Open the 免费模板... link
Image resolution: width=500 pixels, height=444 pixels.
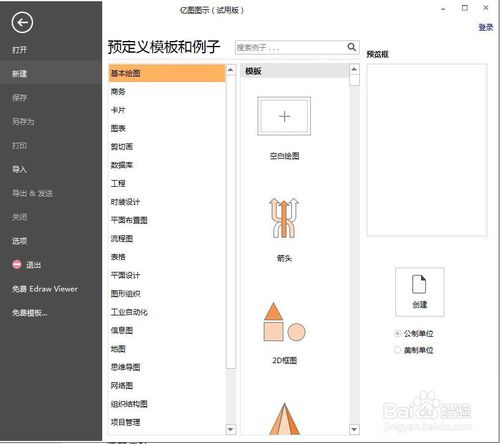tap(30, 313)
